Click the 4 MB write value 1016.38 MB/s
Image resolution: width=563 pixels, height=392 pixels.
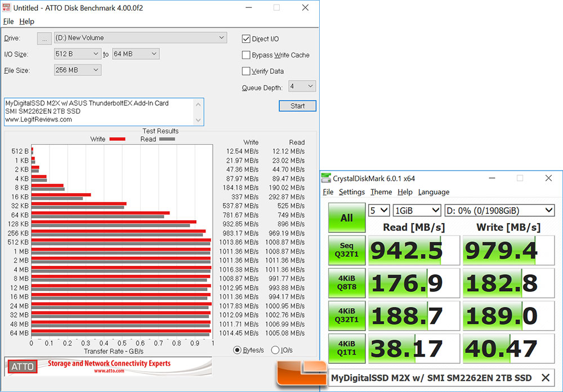(x=239, y=269)
